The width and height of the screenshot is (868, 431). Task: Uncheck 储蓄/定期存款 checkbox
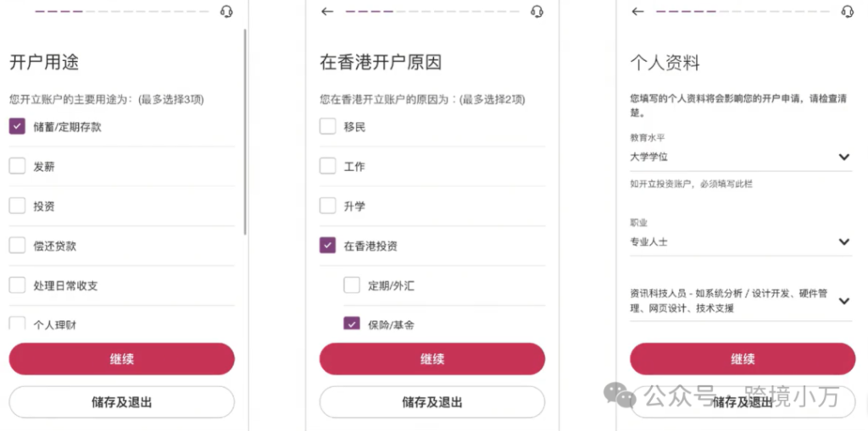(x=17, y=127)
